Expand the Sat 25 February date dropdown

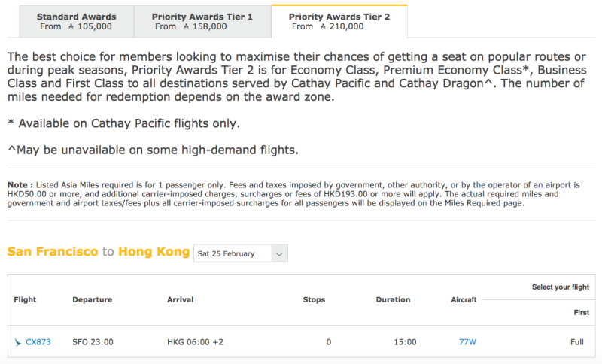point(241,253)
